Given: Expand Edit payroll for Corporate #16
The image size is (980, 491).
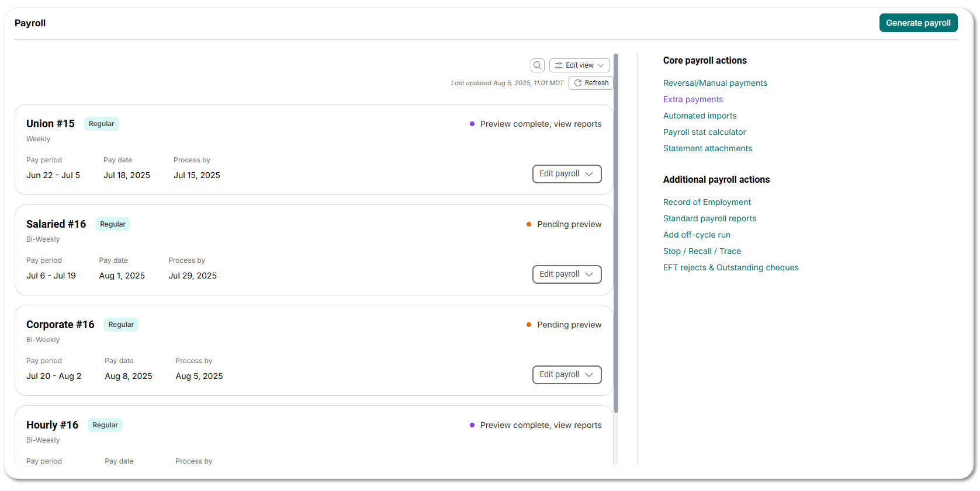Looking at the screenshot, I should pyautogui.click(x=567, y=375).
